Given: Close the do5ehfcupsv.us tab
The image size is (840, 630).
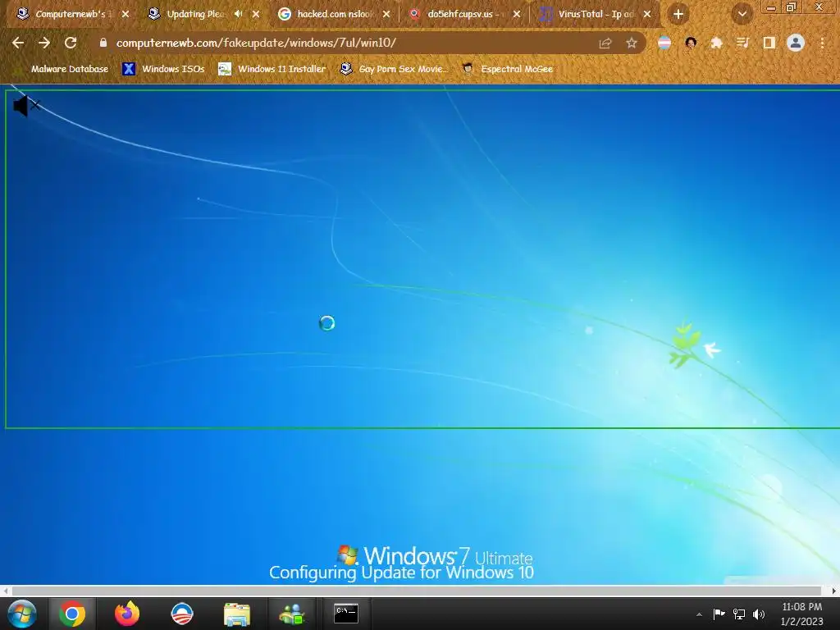Looking at the screenshot, I should [x=517, y=14].
